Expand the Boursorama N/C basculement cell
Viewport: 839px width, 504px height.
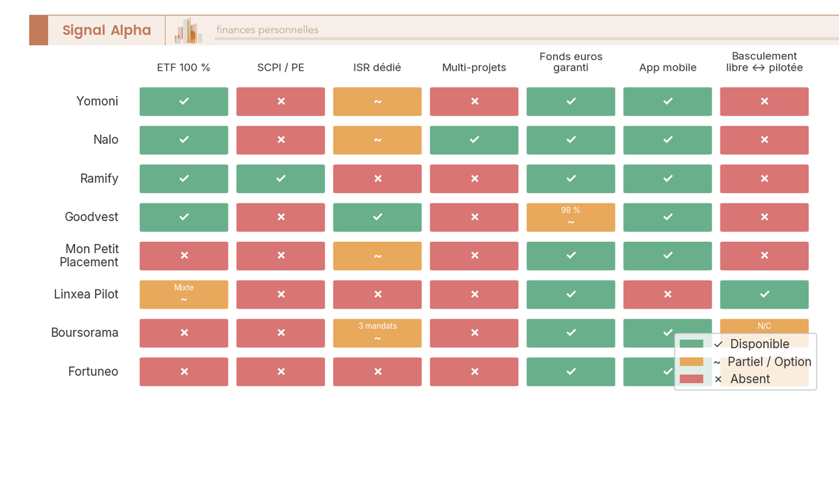(x=764, y=326)
